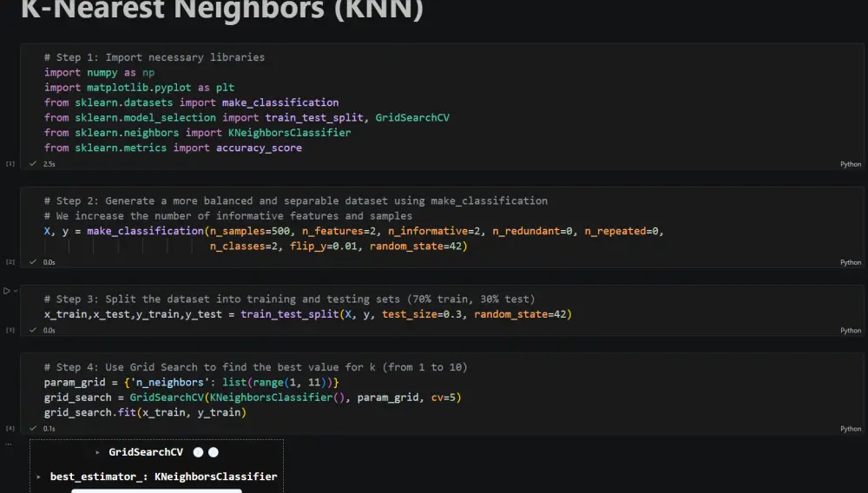Click 'n_neighbors' key in param_grid
Viewport: 868px width, 493px height.
170,383
